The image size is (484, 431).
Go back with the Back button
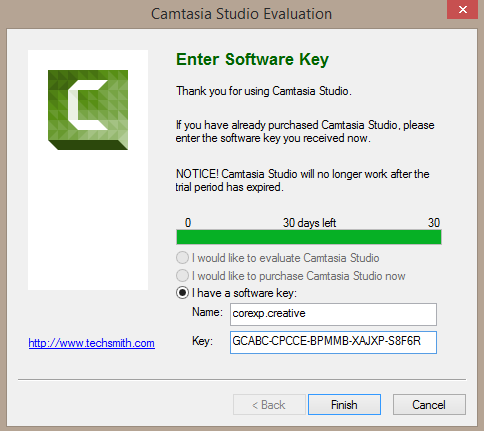(x=269, y=405)
